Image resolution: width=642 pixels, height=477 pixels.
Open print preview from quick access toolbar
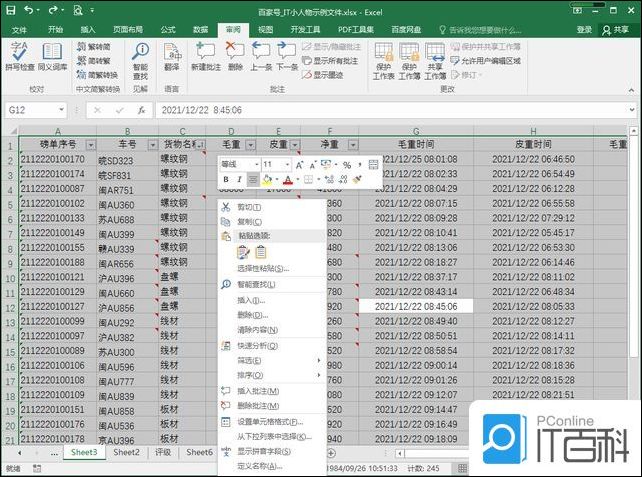click(78, 10)
